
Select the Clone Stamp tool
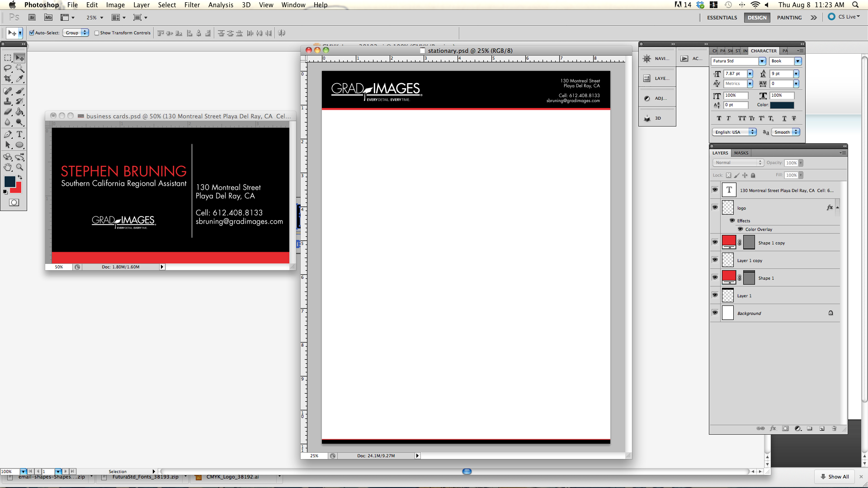tap(8, 101)
